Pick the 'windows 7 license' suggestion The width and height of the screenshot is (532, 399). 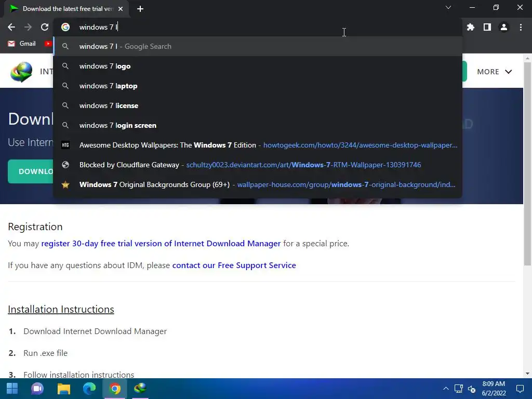click(258, 105)
